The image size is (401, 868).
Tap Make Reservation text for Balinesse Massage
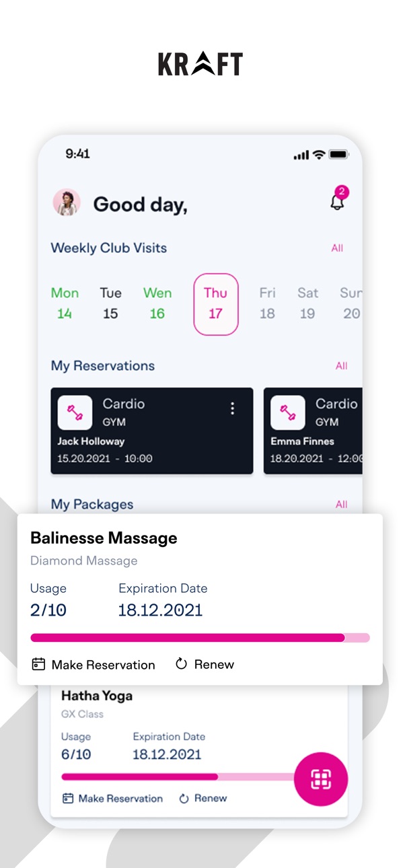(104, 665)
